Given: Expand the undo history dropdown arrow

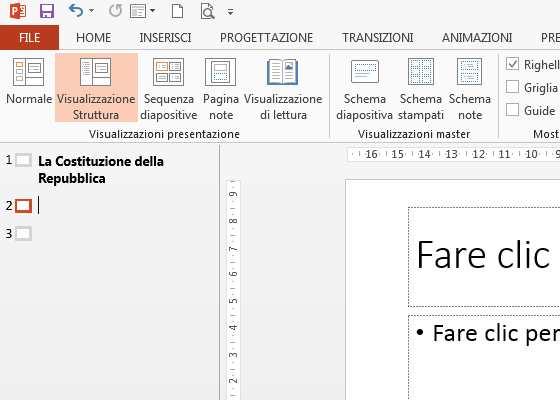Looking at the screenshot, I should click(91, 11).
